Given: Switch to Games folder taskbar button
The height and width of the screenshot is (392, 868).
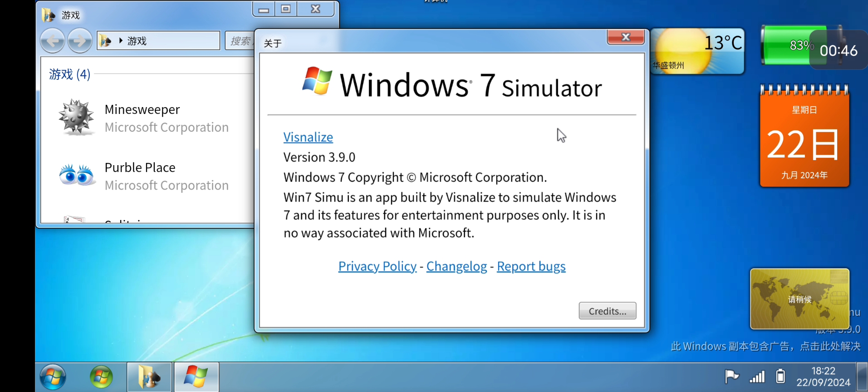Looking at the screenshot, I should point(149,377).
